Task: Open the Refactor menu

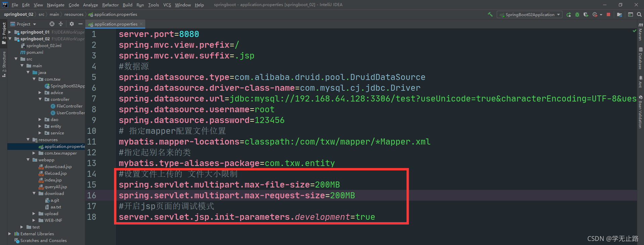Action: [x=110, y=5]
